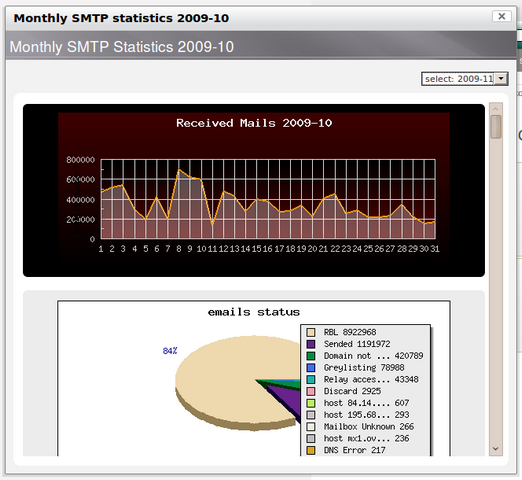The image size is (522, 480).
Task: Click the Received Mails 2009-10 chart title
Action: (x=254, y=123)
